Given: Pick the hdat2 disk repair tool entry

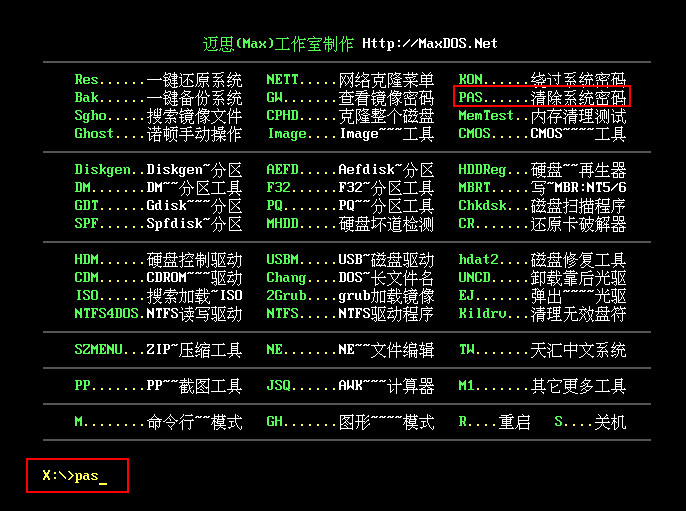Looking at the screenshot, I should 542,260.
